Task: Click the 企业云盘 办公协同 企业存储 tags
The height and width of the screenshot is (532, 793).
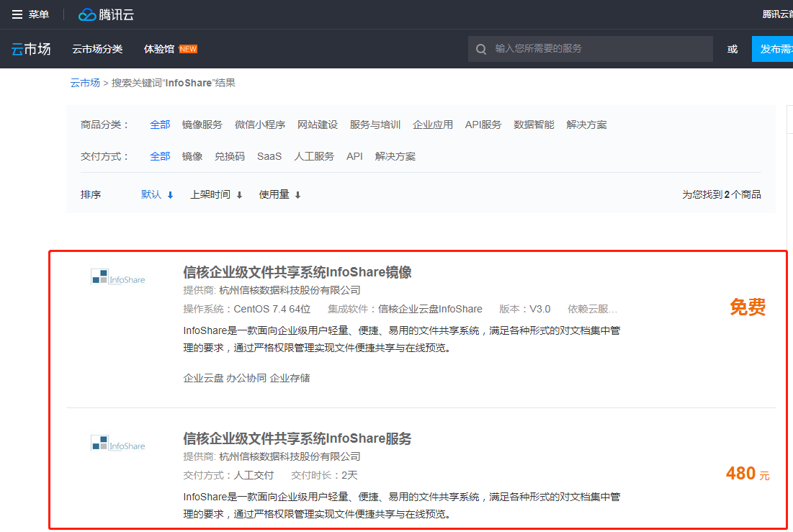Action: (246, 378)
